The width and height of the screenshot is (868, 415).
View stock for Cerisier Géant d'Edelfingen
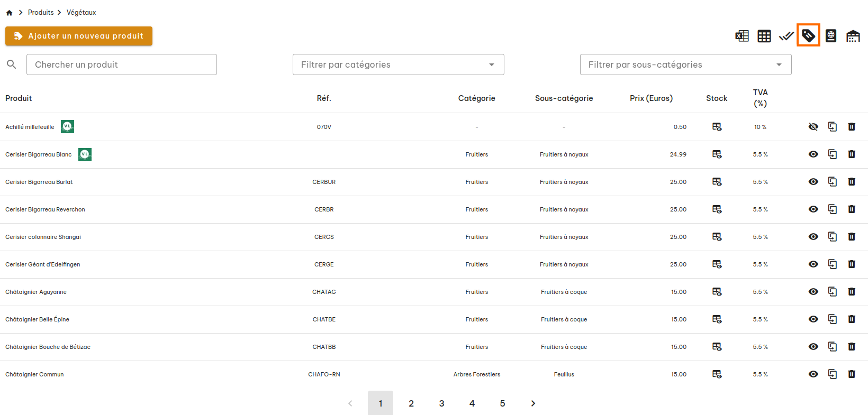717,264
